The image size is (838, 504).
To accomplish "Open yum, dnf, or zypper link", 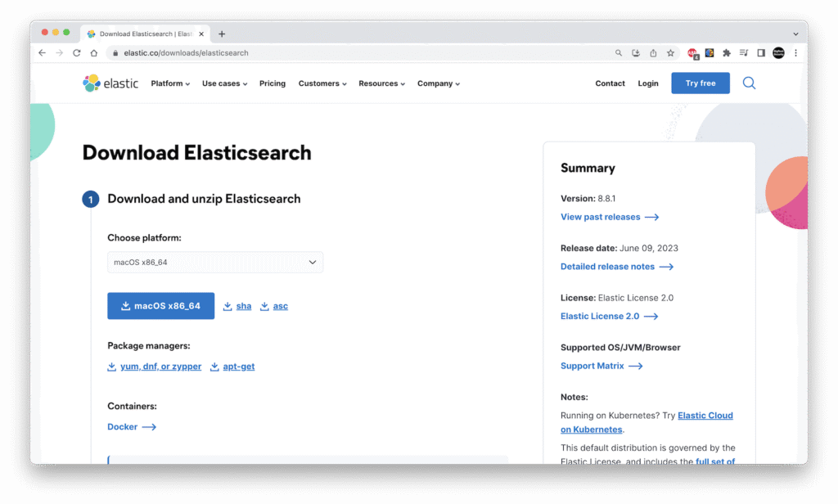I will tap(155, 366).
